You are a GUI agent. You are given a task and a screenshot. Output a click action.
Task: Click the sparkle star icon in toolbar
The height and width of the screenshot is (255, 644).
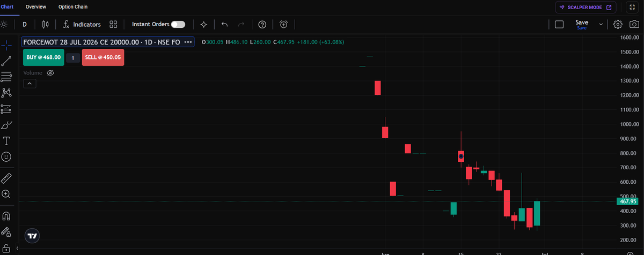203,24
